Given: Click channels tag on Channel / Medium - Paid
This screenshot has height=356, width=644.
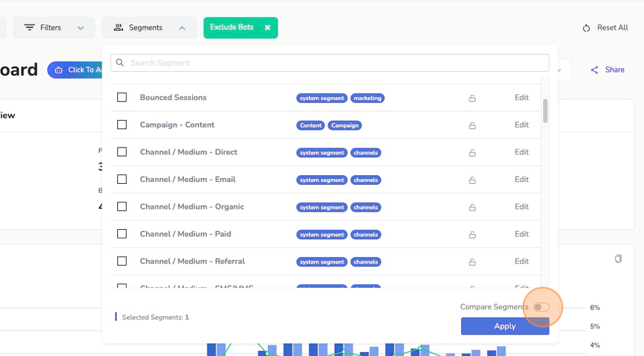Looking at the screenshot, I should [366, 235].
